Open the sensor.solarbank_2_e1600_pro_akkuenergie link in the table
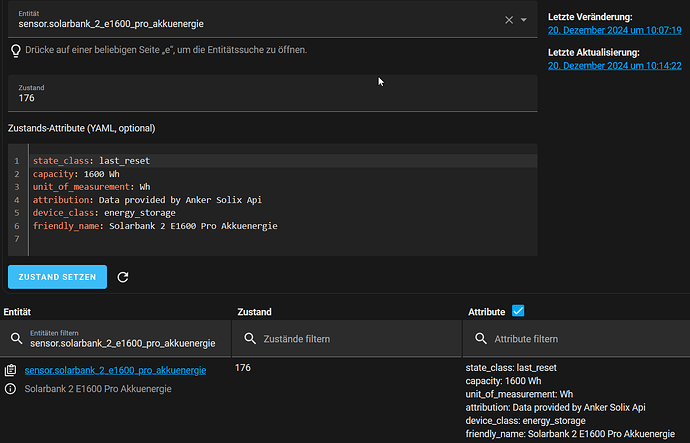This screenshot has width=690, height=443. click(x=115, y=371)
